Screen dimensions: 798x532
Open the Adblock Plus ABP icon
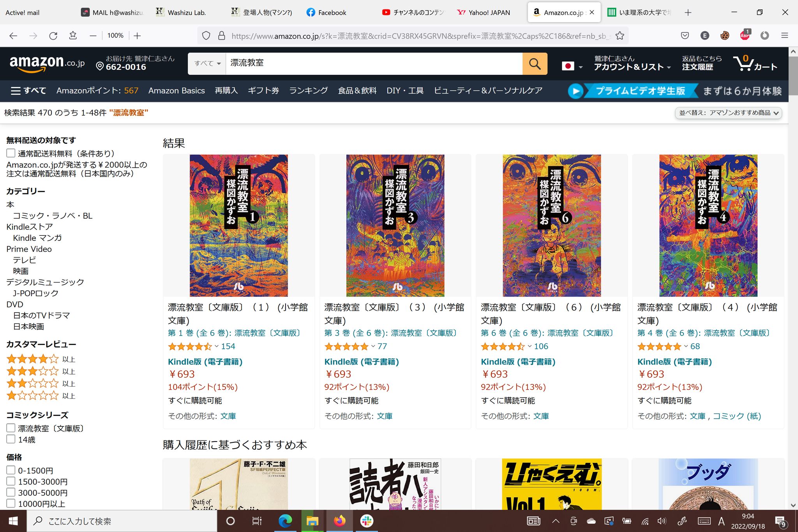tap(745, 35)
